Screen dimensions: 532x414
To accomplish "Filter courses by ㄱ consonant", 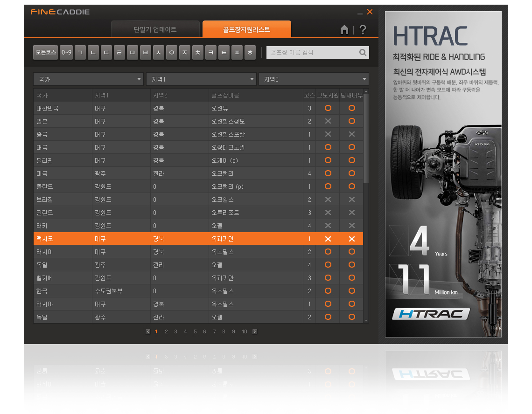I will point(80,53).
